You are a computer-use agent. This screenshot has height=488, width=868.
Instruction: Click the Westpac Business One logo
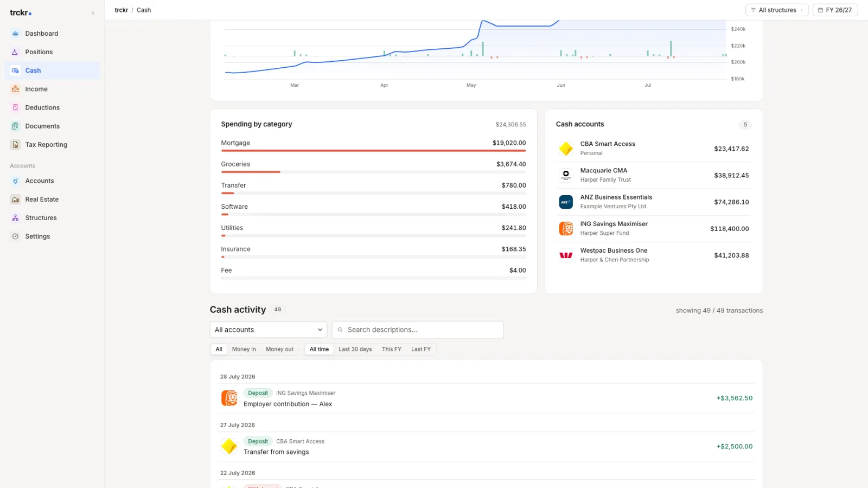pos(566,255)
